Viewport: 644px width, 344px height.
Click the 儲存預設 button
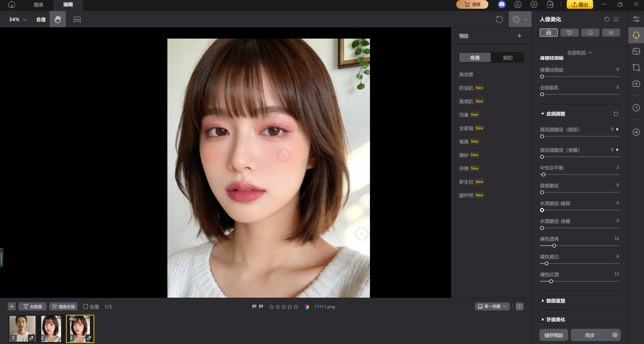tap(553, 335)
